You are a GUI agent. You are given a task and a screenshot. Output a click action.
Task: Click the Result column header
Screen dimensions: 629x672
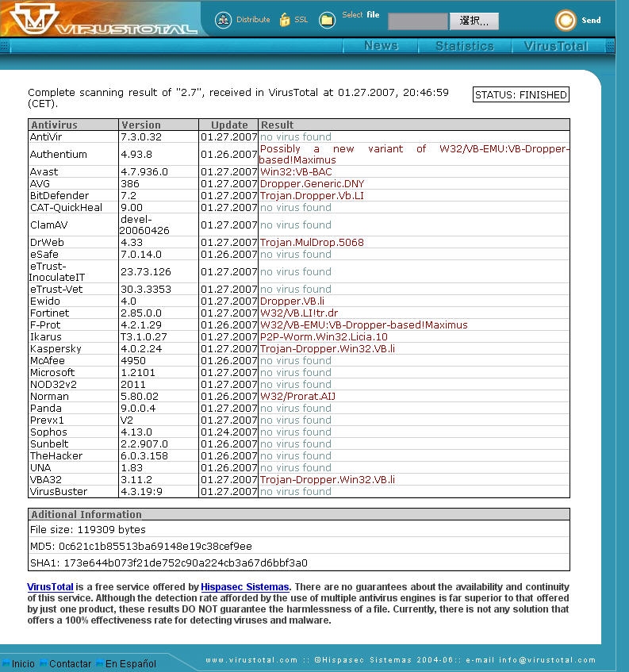(414, 125)
